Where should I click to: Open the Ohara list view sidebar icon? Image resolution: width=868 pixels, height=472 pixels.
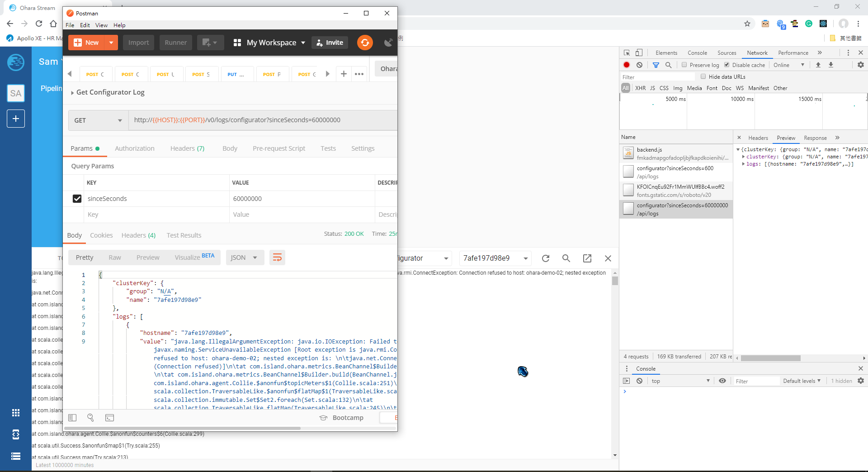(x=16, y=456)
